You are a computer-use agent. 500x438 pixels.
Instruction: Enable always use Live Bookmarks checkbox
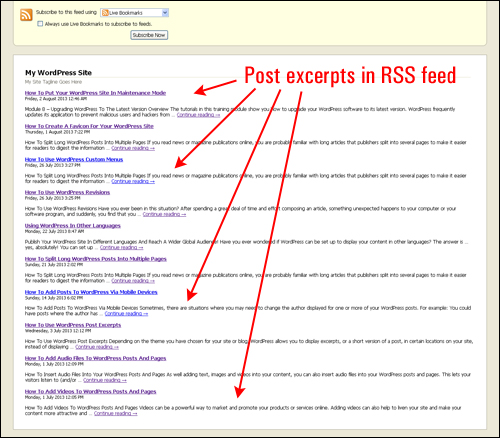tap(40, 24)
